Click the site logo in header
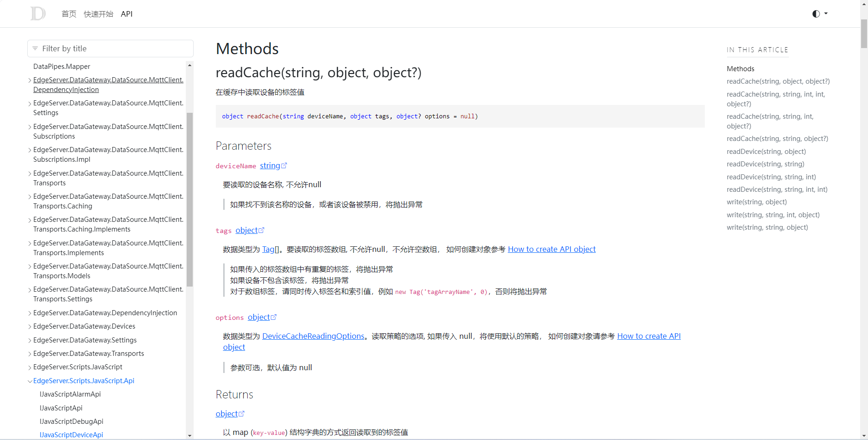Viewport: 868px width, 440px height. 38,14
